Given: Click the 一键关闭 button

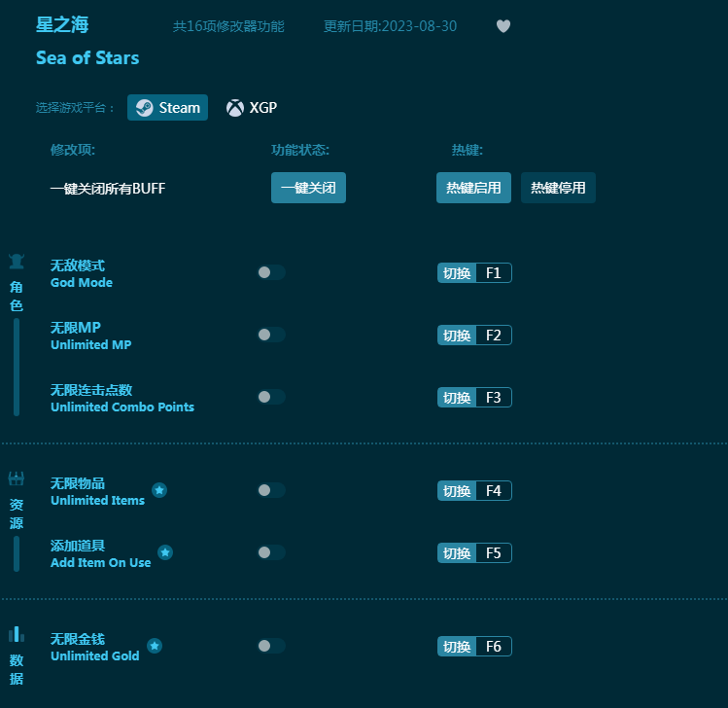Looking at the screenshot, I should pos(308,188).
